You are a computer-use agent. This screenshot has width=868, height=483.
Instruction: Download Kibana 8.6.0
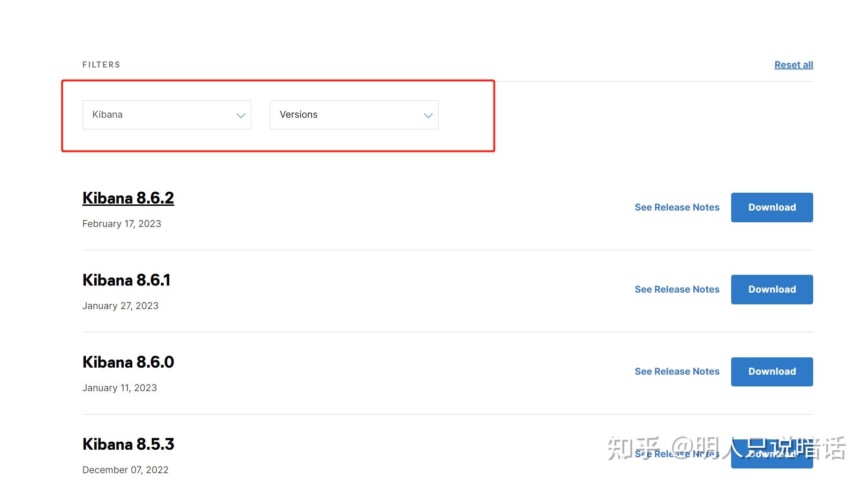(771, 371)
